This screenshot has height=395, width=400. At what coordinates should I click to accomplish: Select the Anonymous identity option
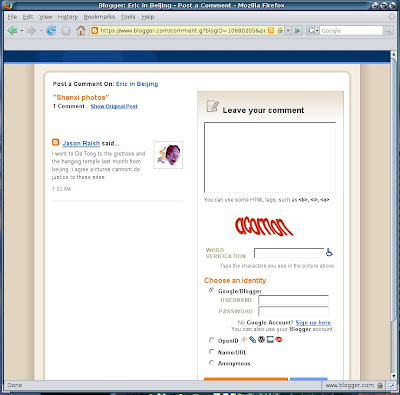(211, 363)
